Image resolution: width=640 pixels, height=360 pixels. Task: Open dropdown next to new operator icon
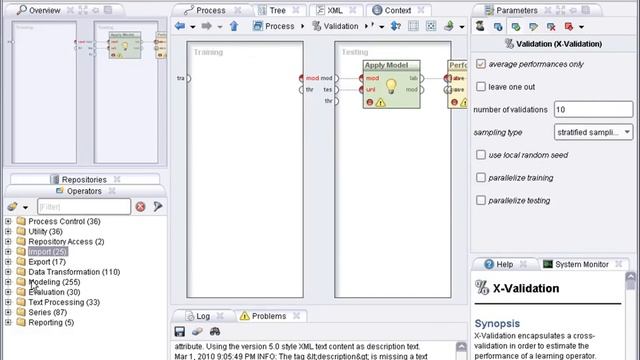click(x=25, y=207)
